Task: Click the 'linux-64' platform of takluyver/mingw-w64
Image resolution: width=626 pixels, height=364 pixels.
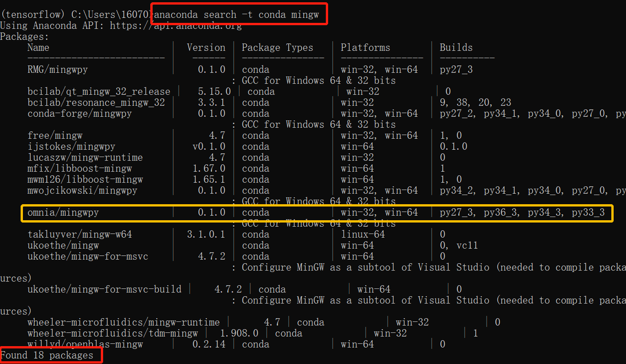Action: 363,234
